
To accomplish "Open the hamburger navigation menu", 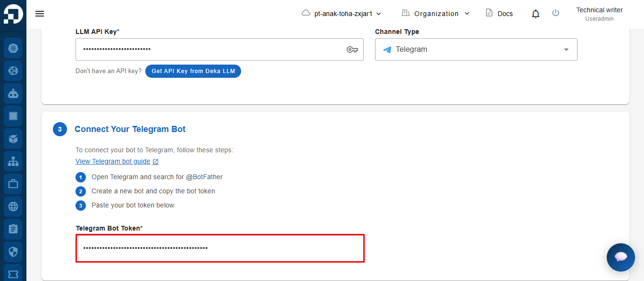I will [x=40, y=14].
